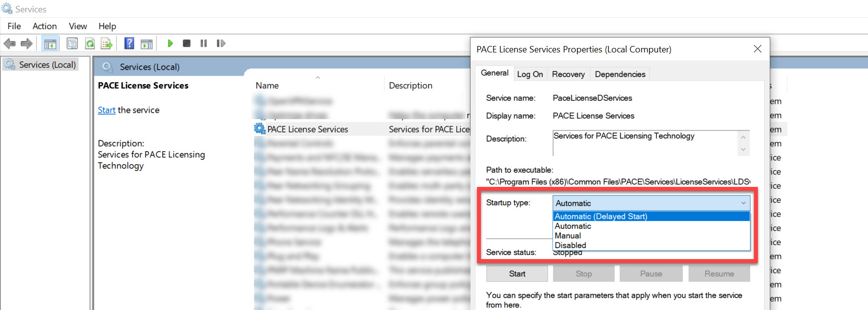
Task: Click the 'Start' the service link
Action: 106,110
